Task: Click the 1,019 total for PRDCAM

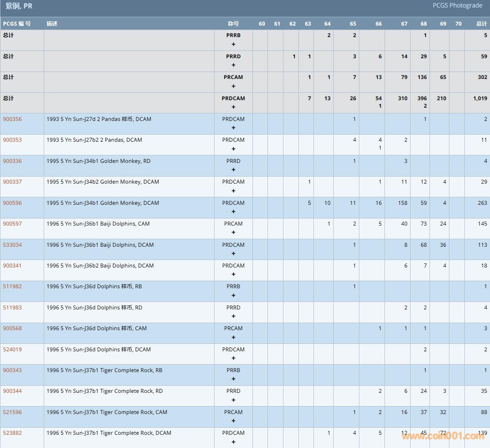Action: (x=480, y=98)
